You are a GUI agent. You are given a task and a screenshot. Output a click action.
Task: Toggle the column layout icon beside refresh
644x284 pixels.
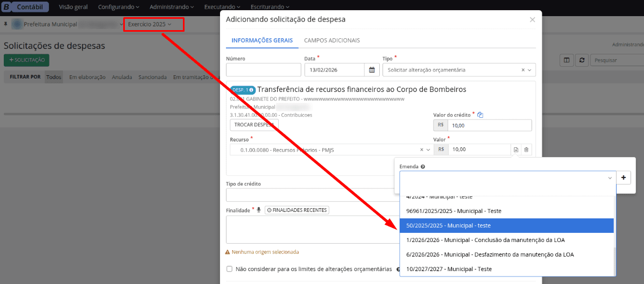point(566,60)
